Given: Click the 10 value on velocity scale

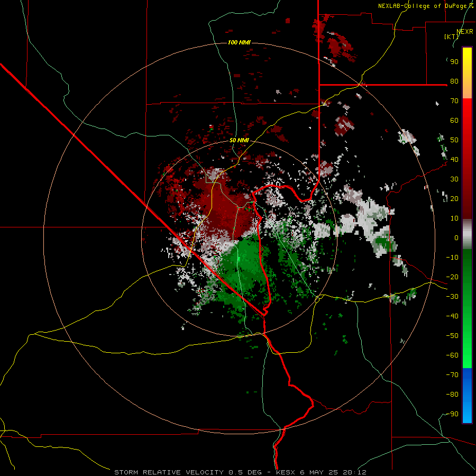Looking at the screenshot, I should point(454,218).
